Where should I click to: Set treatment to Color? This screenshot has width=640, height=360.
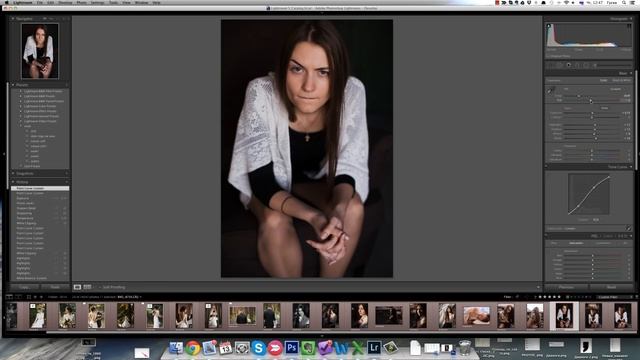point(603,80)
